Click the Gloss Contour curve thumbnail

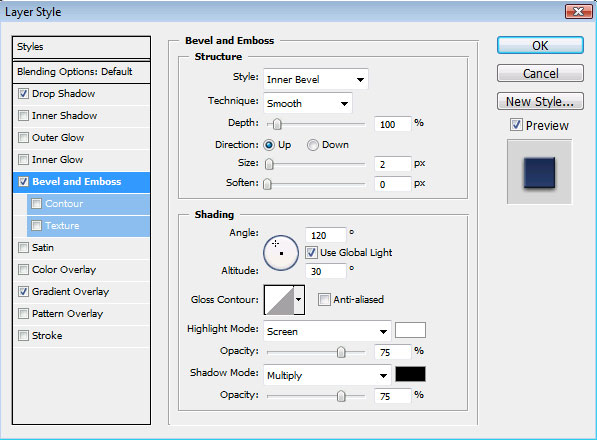279,300
